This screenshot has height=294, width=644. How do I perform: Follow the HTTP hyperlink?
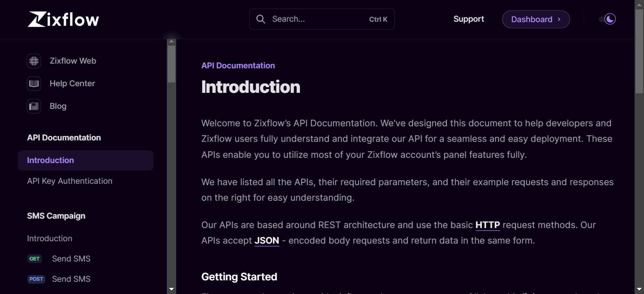click(x=488, y=225)
